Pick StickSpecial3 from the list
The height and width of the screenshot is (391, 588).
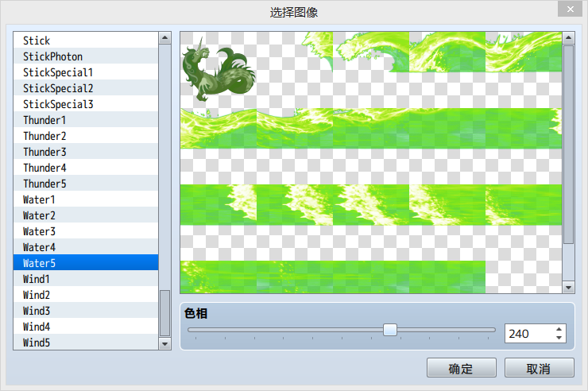tap(86, 104)
